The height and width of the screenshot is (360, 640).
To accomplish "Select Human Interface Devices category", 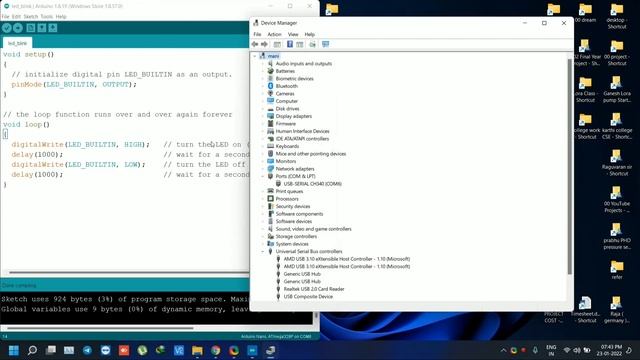I will [x=302, y=131].
